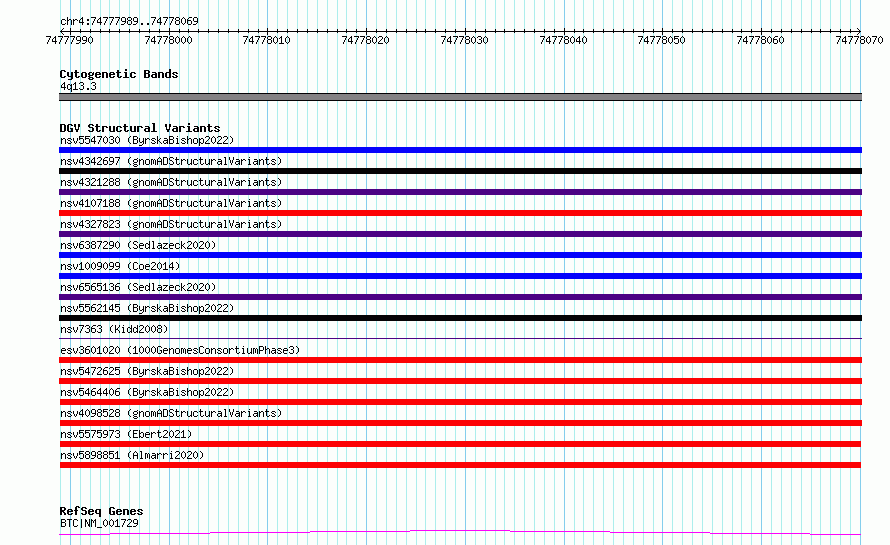The height and width of the screenshot is (545, 890).
Task: Click the nsv5547030 (ByrskaBishop2022) label
Action: pyautogui.click(x=147, y=140)
